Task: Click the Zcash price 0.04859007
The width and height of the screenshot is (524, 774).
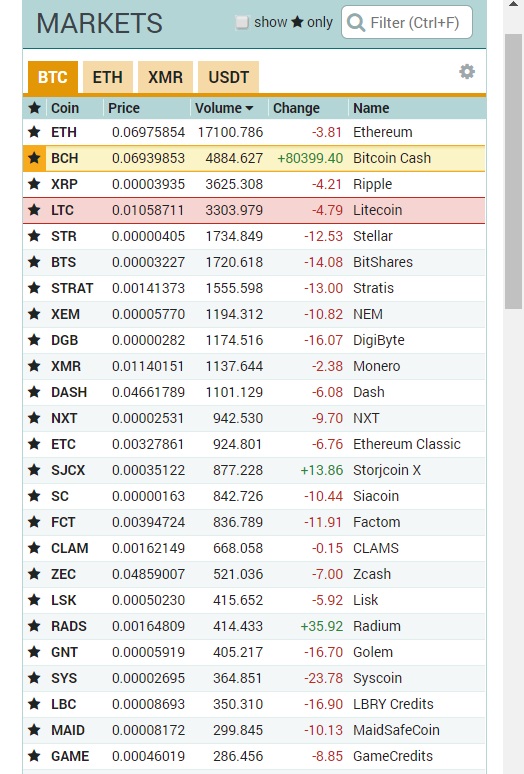Action: pos(149,574)
